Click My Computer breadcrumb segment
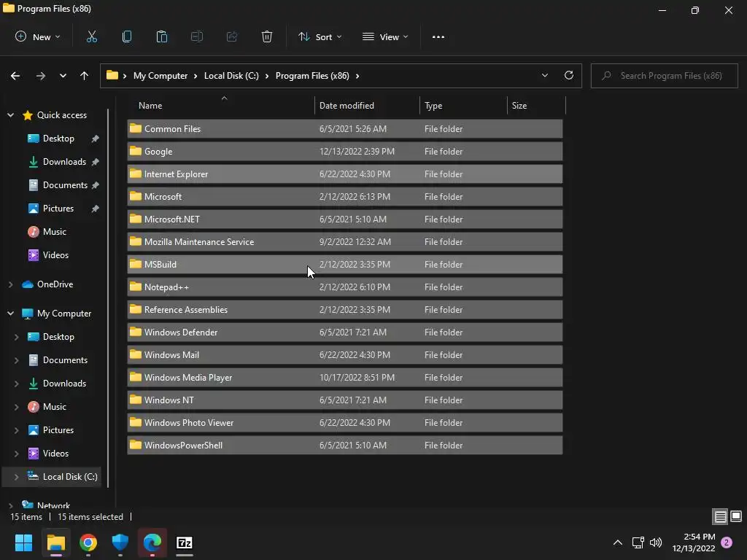747x560 pixels. [160, 76]
